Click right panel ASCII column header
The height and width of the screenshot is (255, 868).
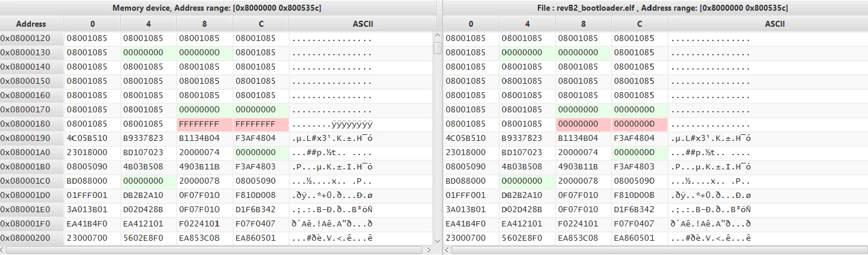coord(767,24)
